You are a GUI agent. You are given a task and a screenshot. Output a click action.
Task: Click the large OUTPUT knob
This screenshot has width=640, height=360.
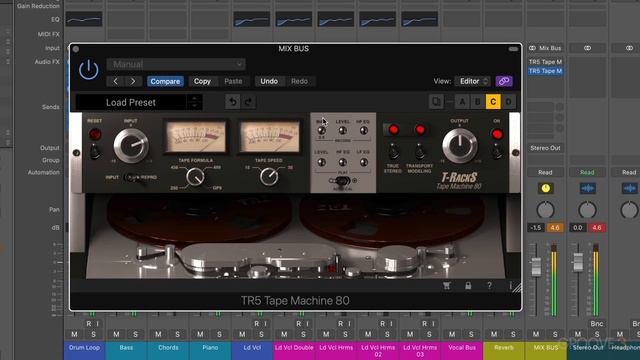[x=460, y=145]
